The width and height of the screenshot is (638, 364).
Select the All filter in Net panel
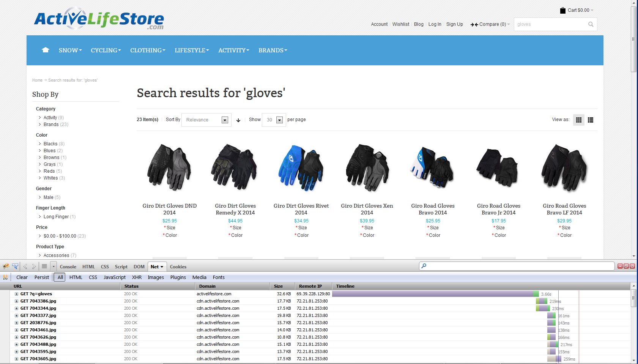pos(60,277)
